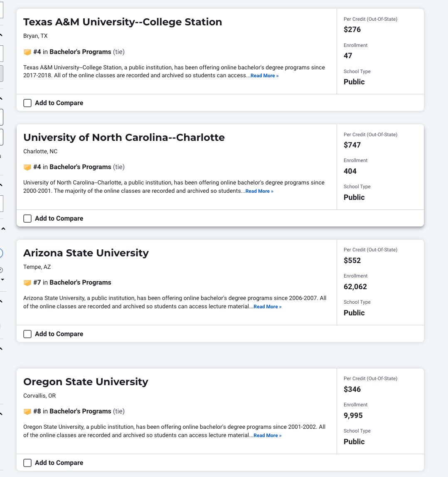
Task: Click Bachelor's Programs ranking link for Texas A&M
Action: pyautogui.click(x=80, y=52)
